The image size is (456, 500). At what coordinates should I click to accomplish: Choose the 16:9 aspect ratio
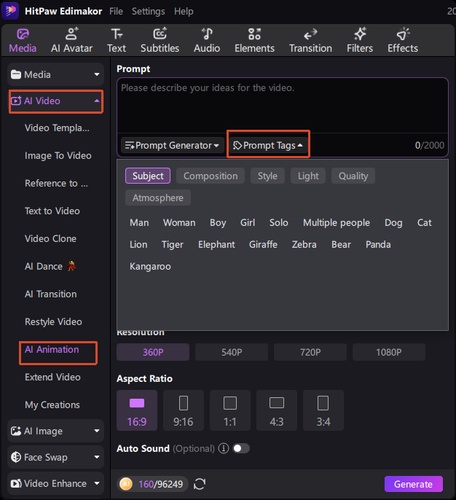pos(137,410)
